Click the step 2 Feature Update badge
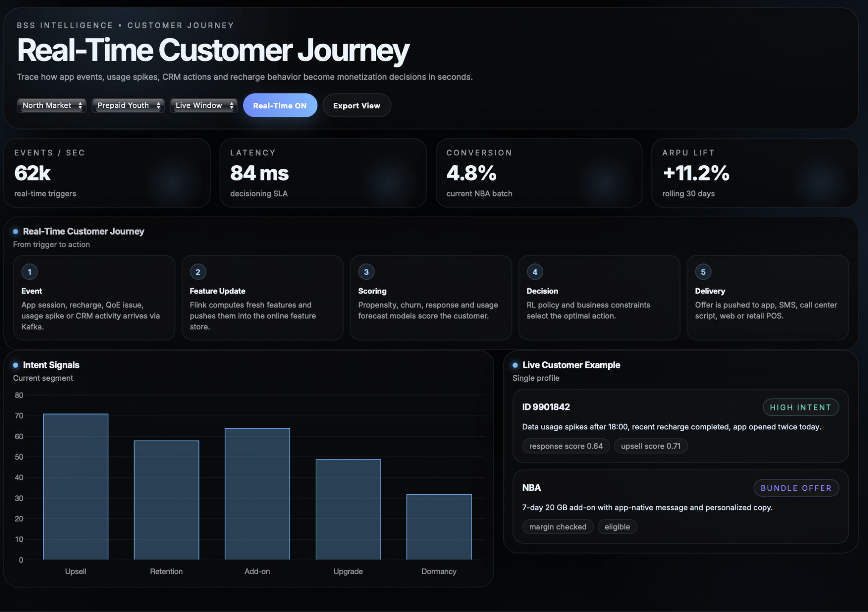The width and height of the screenshot is (868, 612). (198, 272)
